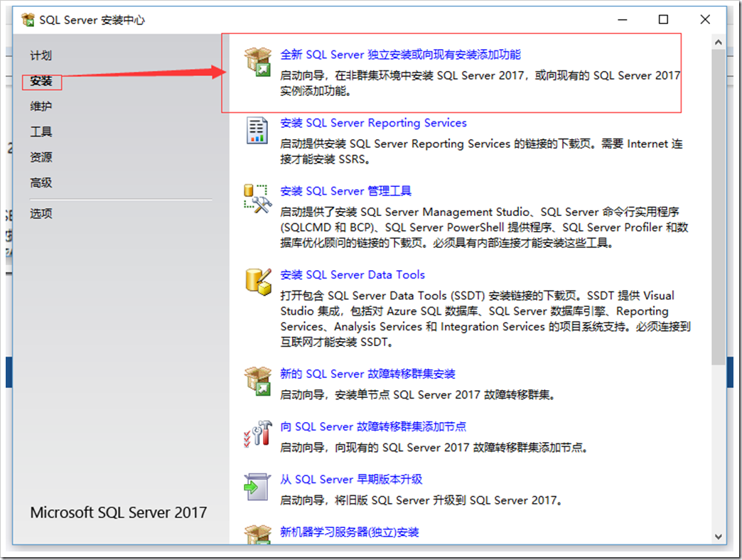
Task: Open 从 SQL Server 早期版本升级 link
Action: 351,480
